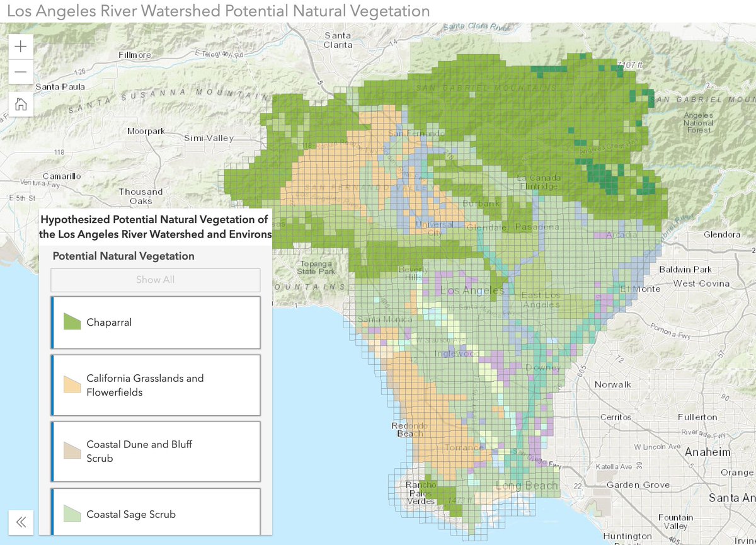The image size is (756, 545).
Task: Click the Santa Clarita map label
Action: pyautogui.click(x=338, y=40)
